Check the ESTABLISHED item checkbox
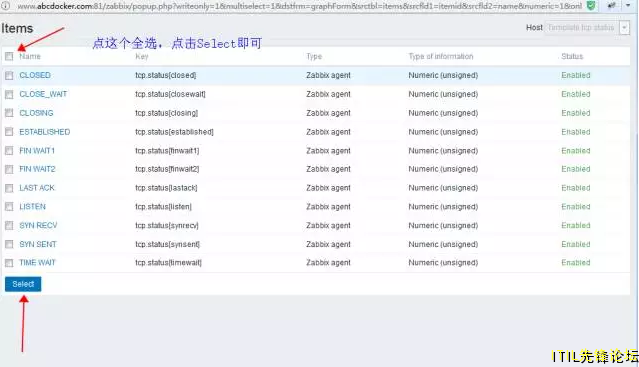This screenshot has height=367, width=639. tap(9, 132)
